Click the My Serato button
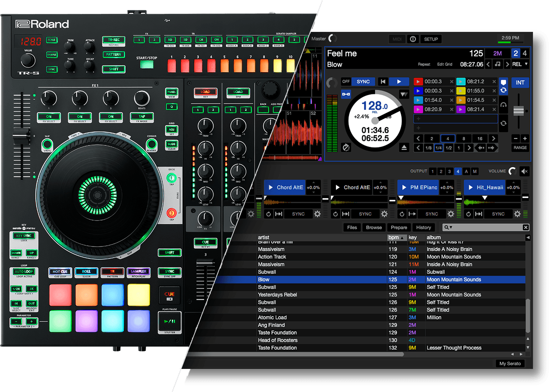 point(510,363)
